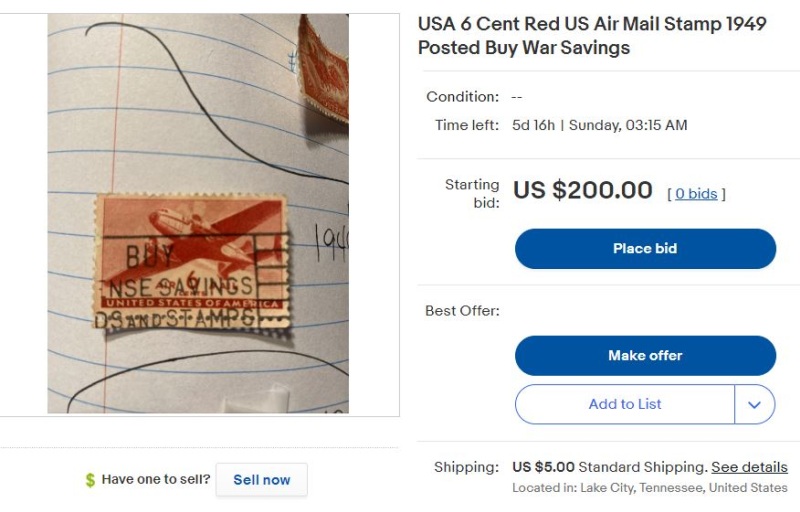
Task: View the 0 bids history link
Action: click(696, 194)
